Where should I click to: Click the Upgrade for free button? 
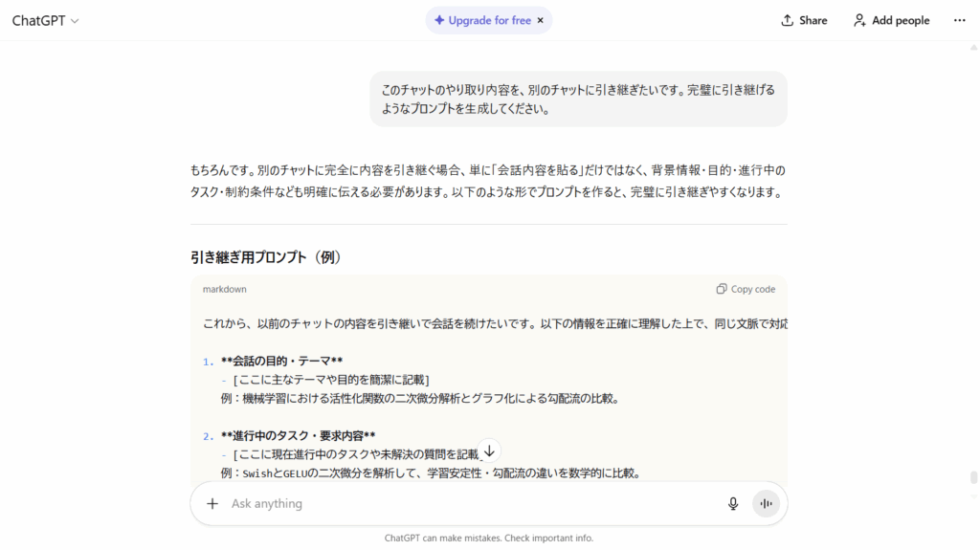[x=481, y=20]
